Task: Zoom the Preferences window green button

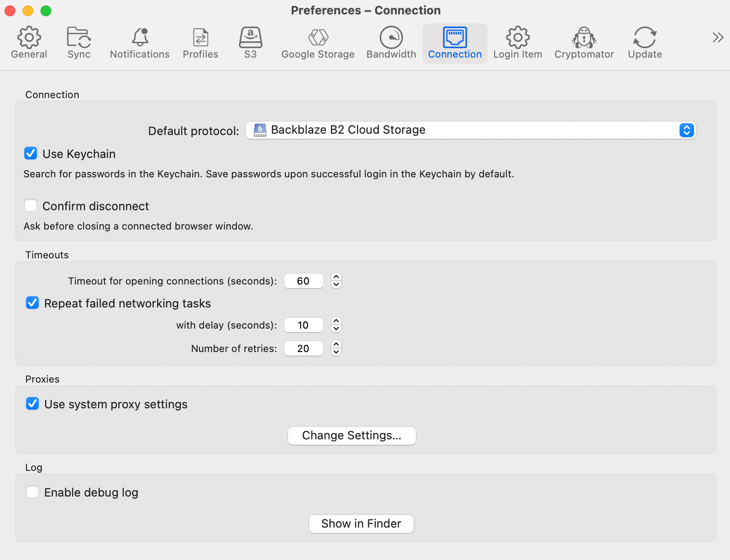Action: tap(46, 10)
